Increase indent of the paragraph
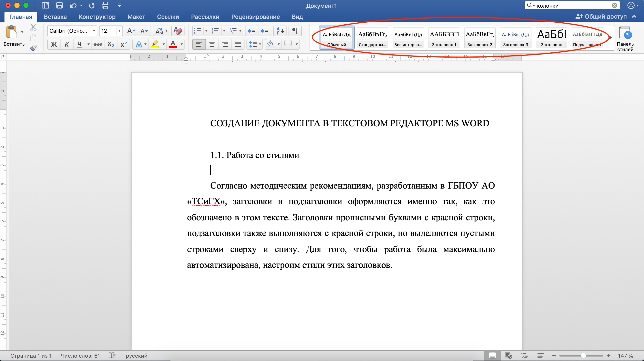The height and width of the screenshot is (361, 644). [x=264, y=31]
